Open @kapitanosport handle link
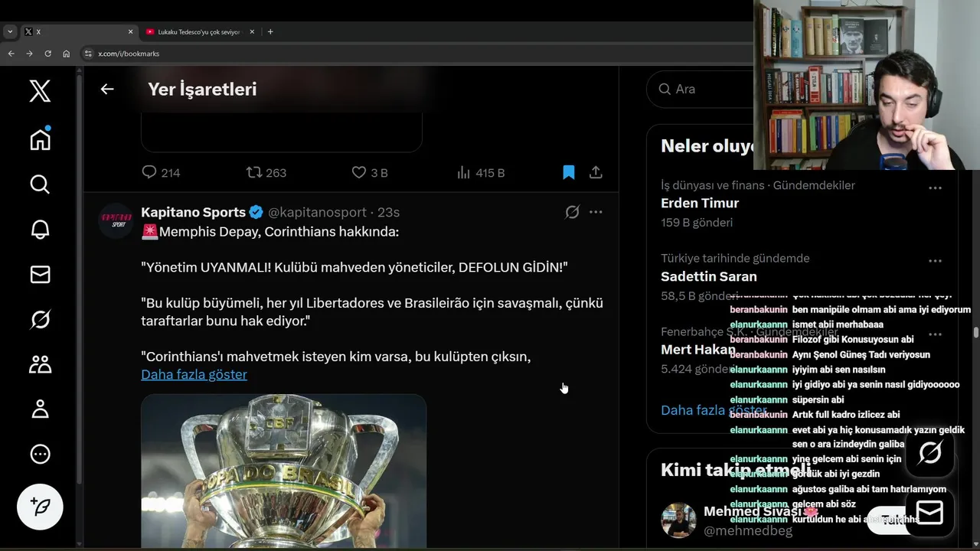The height and width of the screenshot is (551, 980). pyautogui.click(x=317, y=212)
